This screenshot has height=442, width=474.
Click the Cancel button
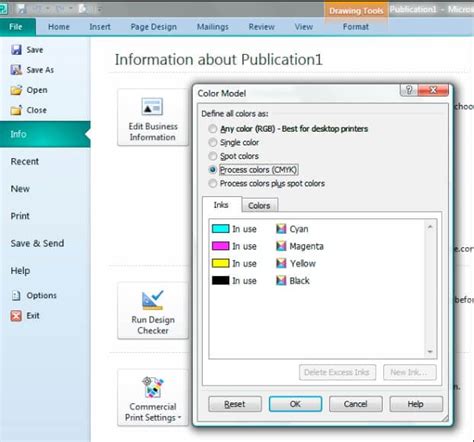click(x=355, y=404)
